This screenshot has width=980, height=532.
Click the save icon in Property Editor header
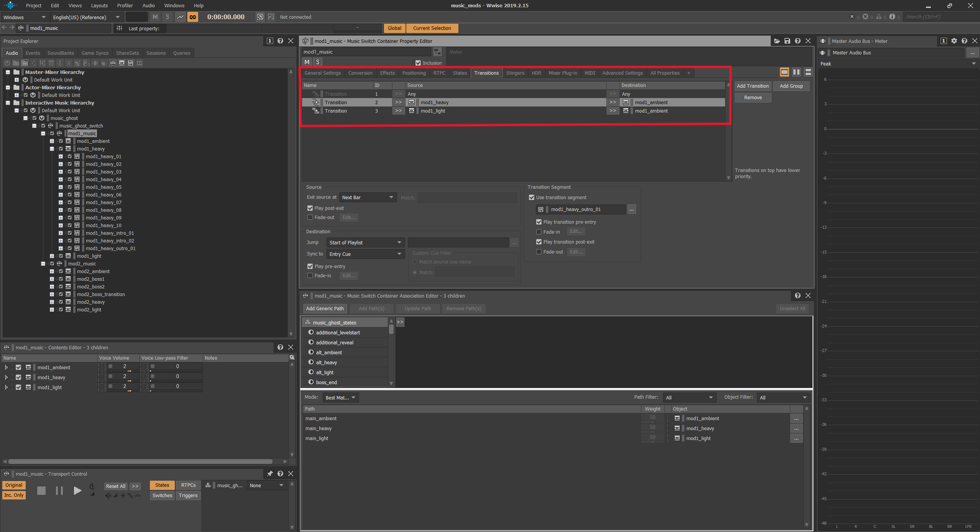pyautogui.click(x=787, y=41)
